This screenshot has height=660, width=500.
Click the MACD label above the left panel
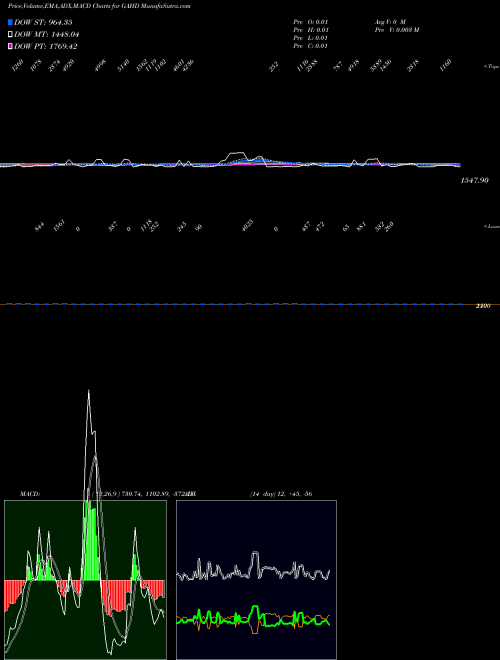coord(29,494)
